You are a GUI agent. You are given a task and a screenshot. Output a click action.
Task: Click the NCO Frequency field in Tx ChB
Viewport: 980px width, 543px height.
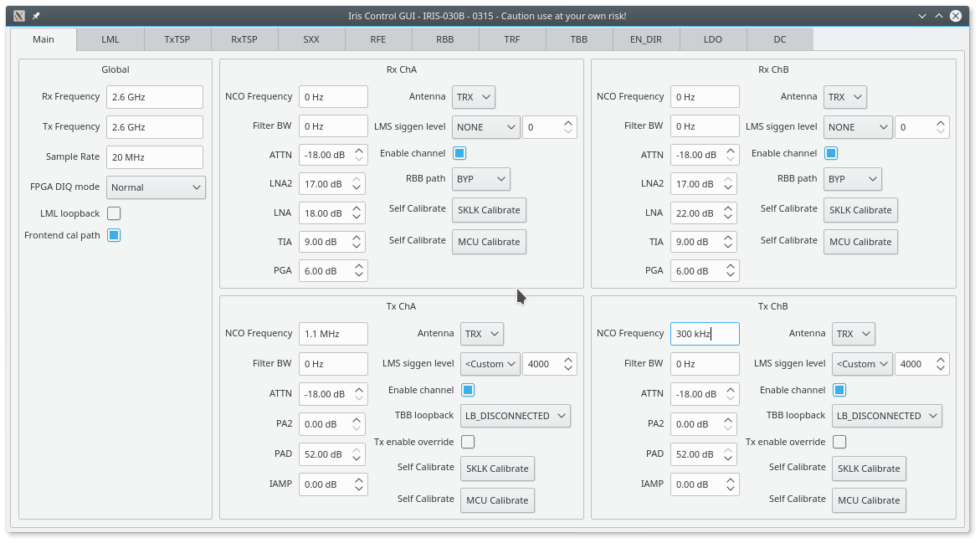(x=705, y=333)
